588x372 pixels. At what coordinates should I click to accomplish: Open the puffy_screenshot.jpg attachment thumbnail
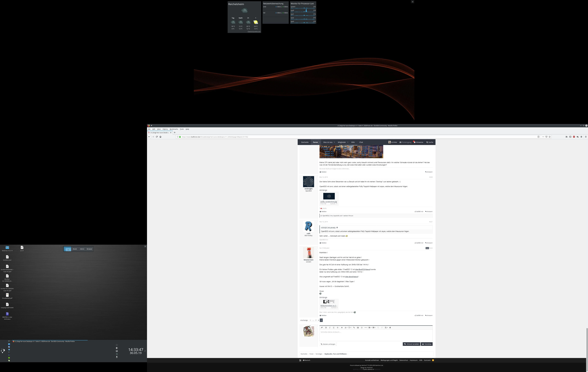(x=329, y=196)
